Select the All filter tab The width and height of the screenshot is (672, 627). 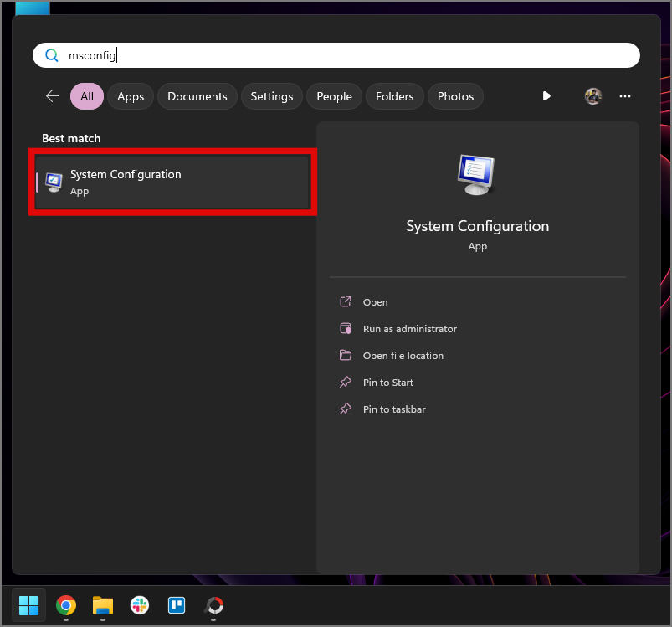[x=87, y=96]
